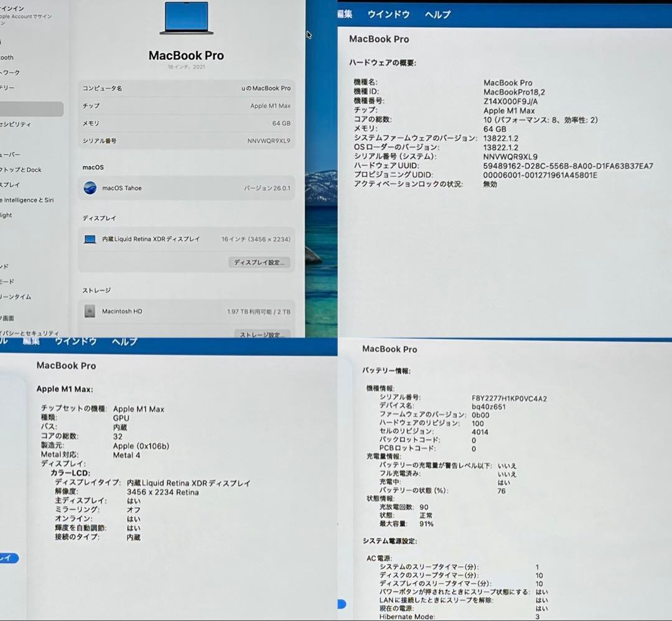The height and width of the screenshot is (621, 672).
Task: Click the Apple (0x106b) vendor value
Action: pos(141,446)
